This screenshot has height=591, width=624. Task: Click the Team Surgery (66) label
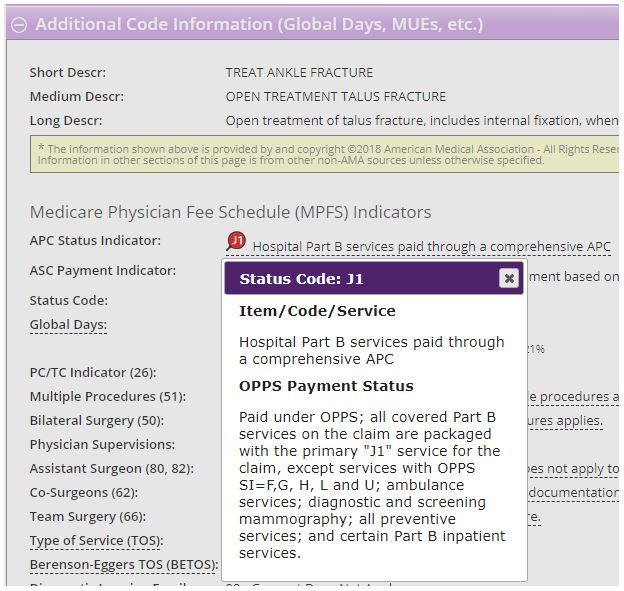coord(88,517)
